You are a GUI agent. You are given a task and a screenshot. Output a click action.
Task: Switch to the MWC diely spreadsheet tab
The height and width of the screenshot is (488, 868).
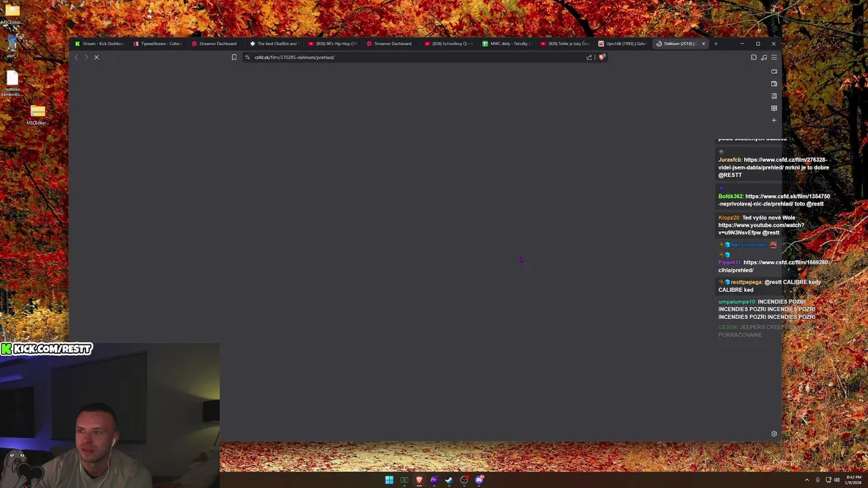(x=507, y=43)
